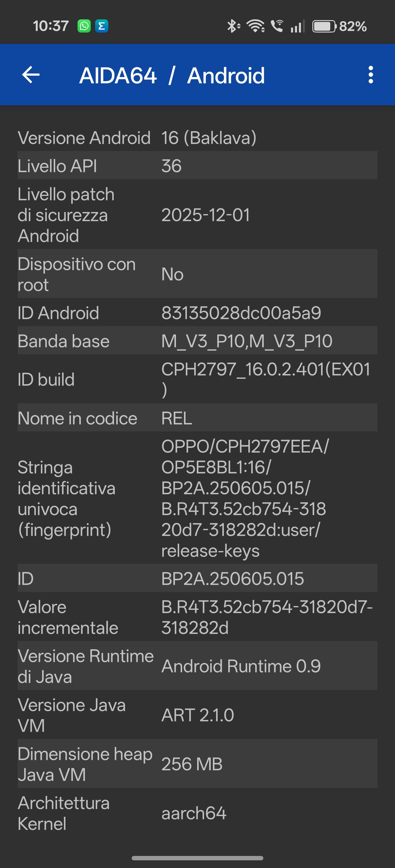
Task: Tap the mobile signal strength icon
Action: [x=297, y=26]
